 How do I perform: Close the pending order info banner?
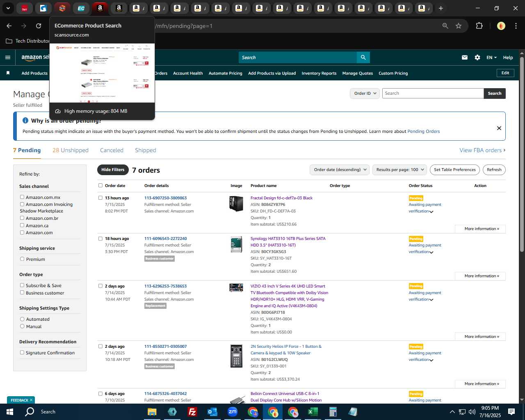[499, 128]
